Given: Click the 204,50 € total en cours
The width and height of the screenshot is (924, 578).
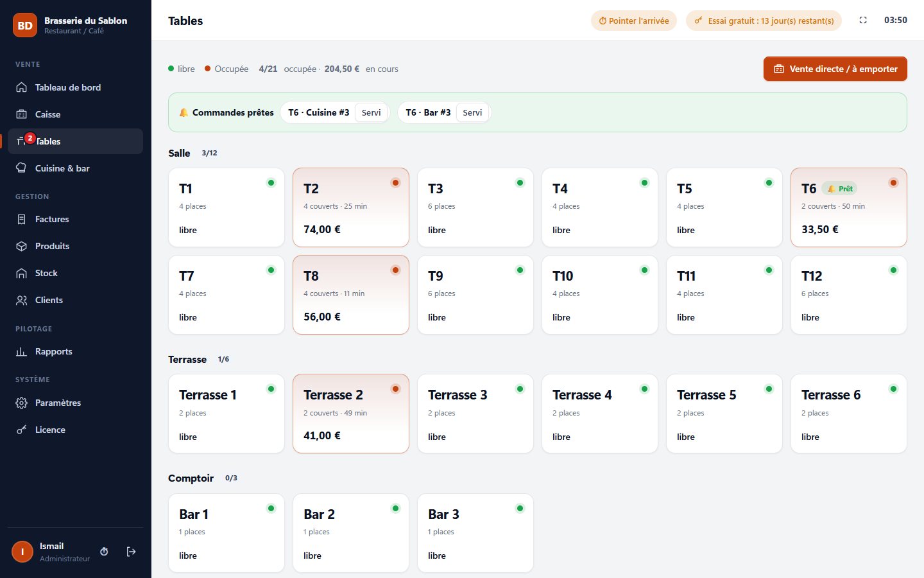Looking at the screenshot, I should 342,69.
